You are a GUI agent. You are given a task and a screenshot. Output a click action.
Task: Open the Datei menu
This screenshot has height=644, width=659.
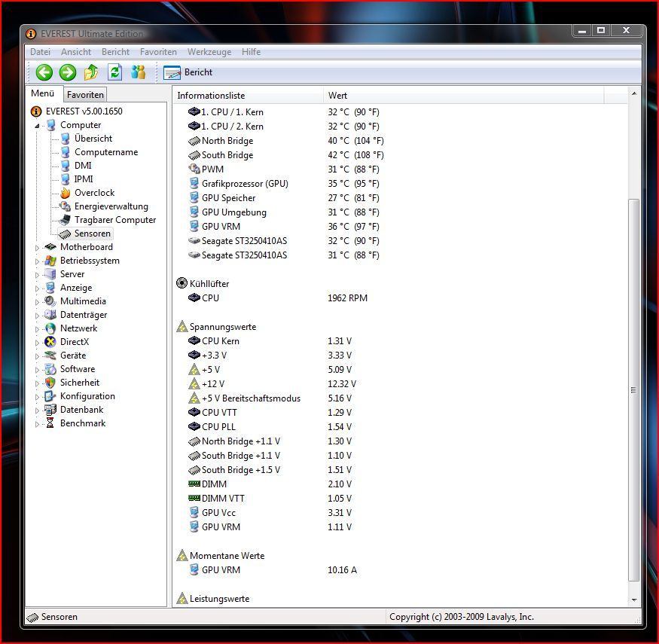tap(40, 52)
